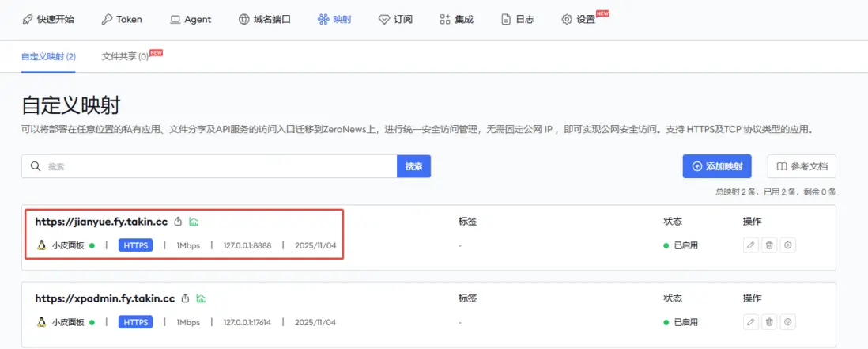The width and height of the screenshot is (868, 349).
Task: Click trash icon on xpadmin.fy.takin.cc row
Action: (769, 322)
